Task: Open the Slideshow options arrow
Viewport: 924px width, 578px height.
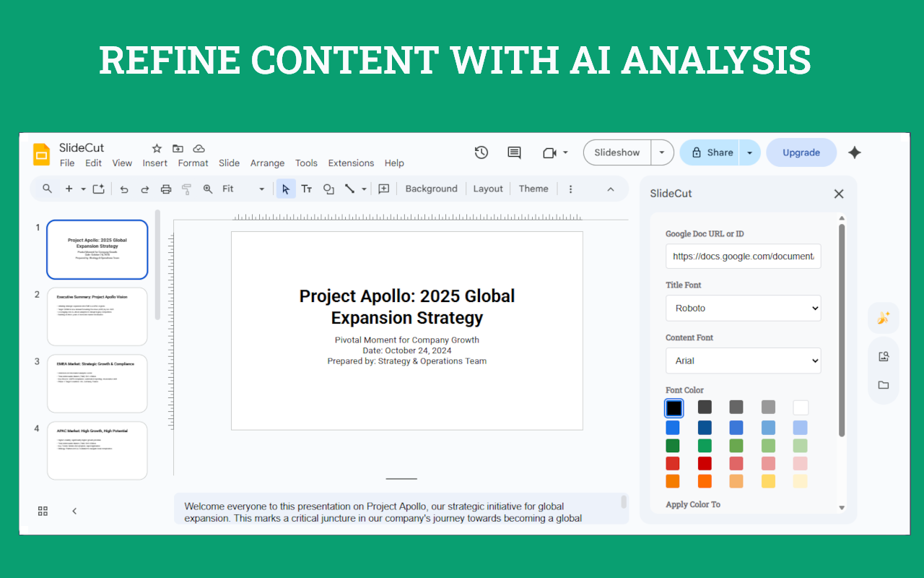Action: 662,152
